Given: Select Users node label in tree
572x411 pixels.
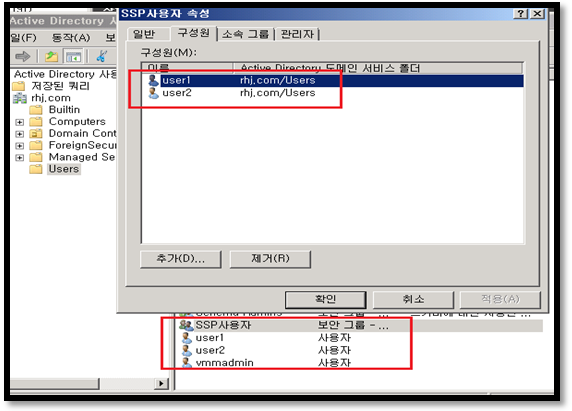Looking at the screenshot, I should [64, 169].
